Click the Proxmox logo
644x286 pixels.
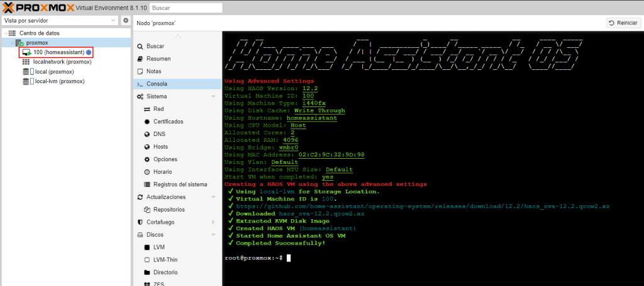[x=39, y=8]
